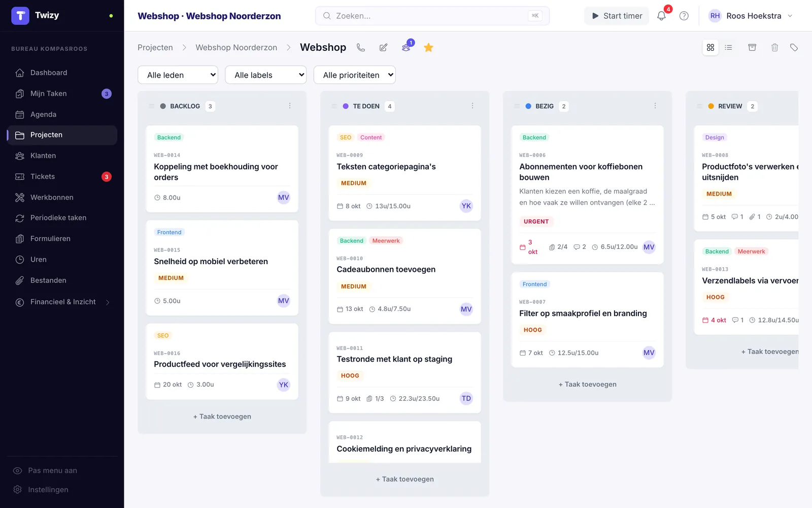
Task: Go to Mijn Taken
Action: (x=62, y=93)
